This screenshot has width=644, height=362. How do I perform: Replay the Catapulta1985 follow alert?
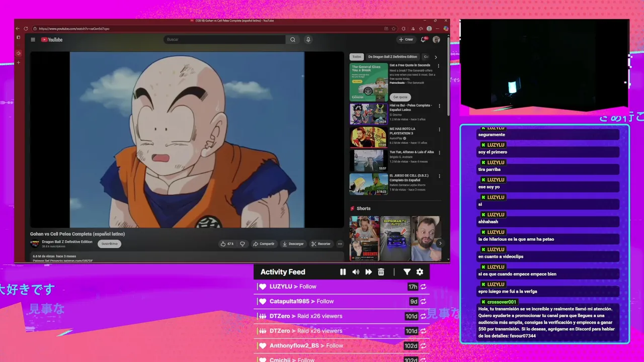pos(423,302)
